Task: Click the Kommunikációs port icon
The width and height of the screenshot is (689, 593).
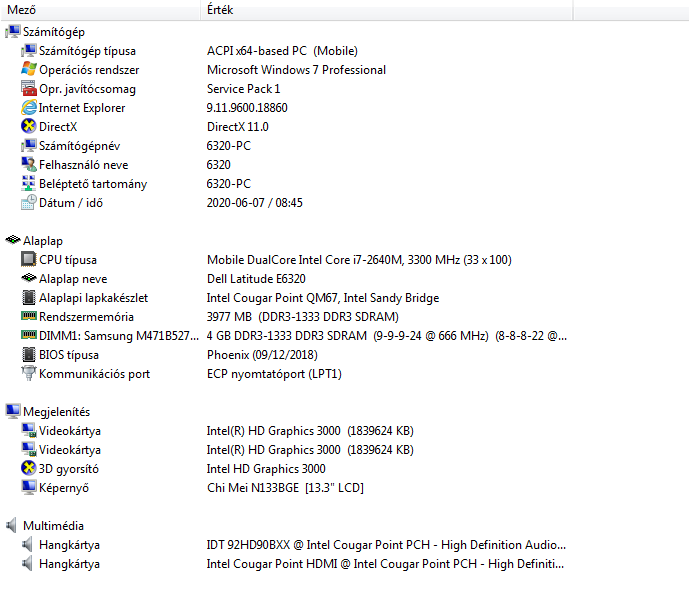Action: pyautogui.click(x=29, y=373)
